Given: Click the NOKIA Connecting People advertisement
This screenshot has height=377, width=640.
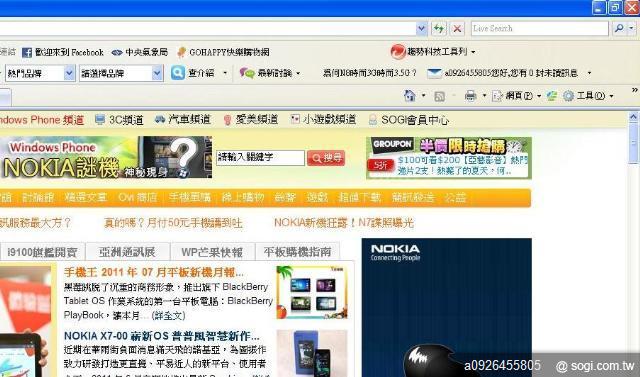Looking at the screenshot, I should tap(447, 307).
